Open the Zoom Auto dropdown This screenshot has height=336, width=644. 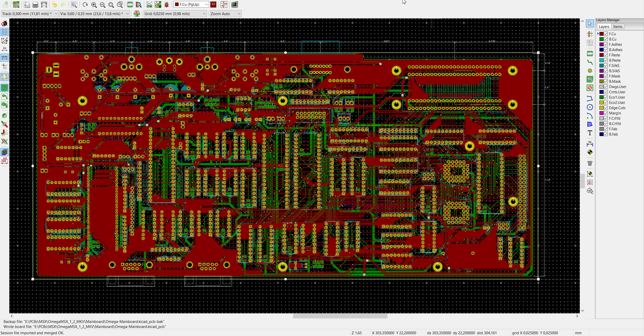(225, 14)
